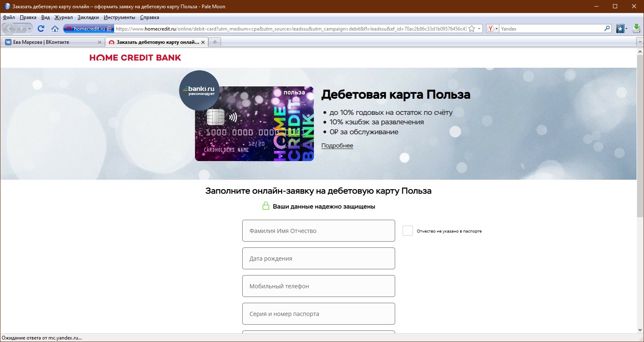Image resolution: width=644 pixels, height=342 pixels.
Task: Click the Дебетовая карта Польза heading
Action: pos(396,95)
